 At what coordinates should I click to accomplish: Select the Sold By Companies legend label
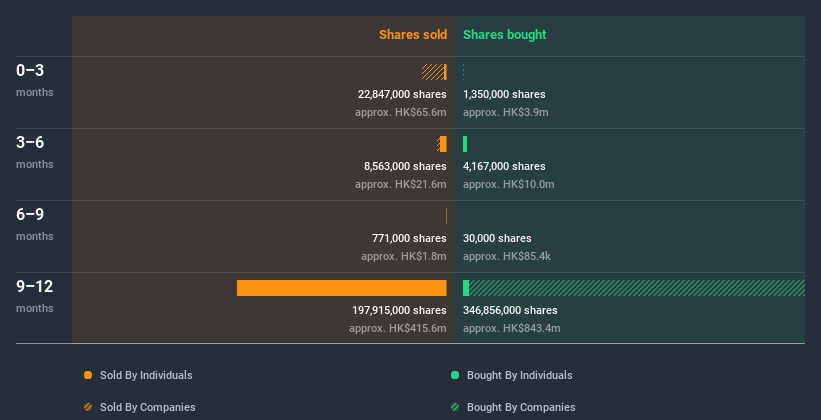pyautogui.click(x=148, y=407)
